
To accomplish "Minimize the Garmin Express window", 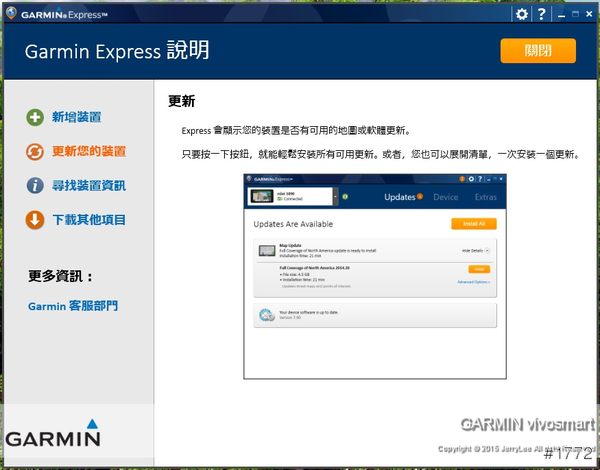I will [x=561, y=15].
